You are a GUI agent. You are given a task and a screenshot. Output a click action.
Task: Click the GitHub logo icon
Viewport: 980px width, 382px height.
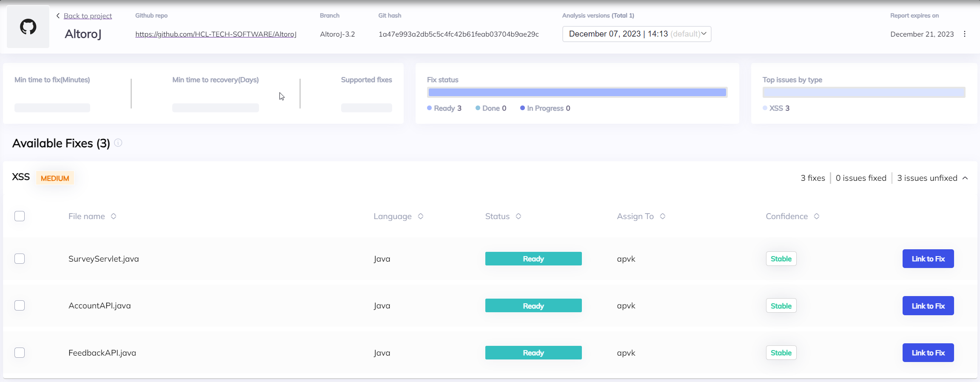click(x=28, y=27)
